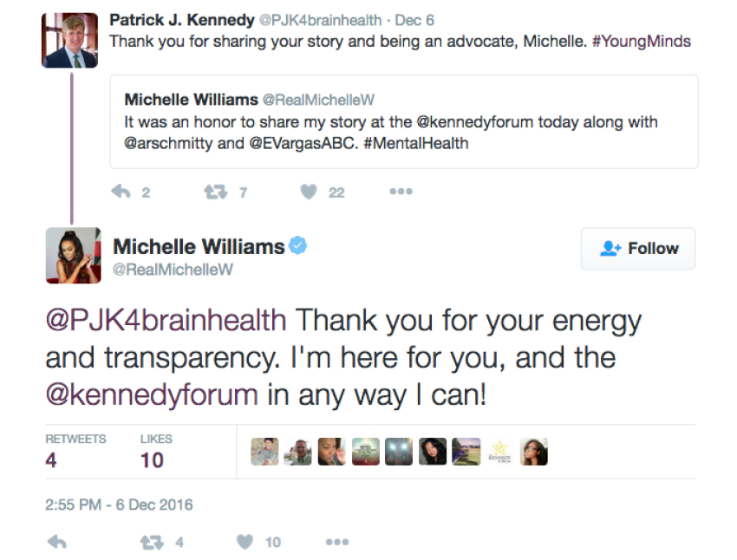Open the tweet timestamp 2:55 PM
Screen dimensions: 737x560
tap(119, 505)
